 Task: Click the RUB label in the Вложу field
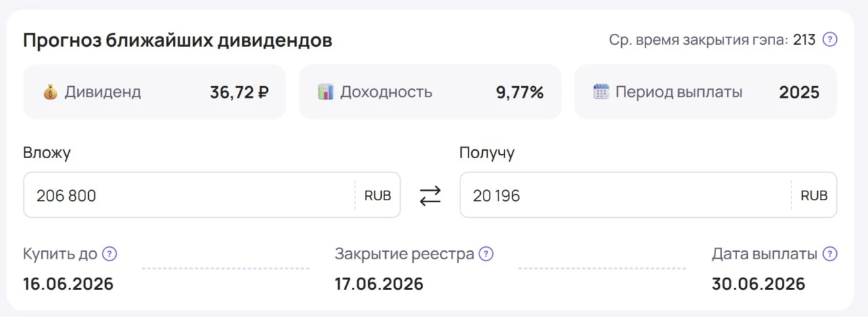point(378,196)
